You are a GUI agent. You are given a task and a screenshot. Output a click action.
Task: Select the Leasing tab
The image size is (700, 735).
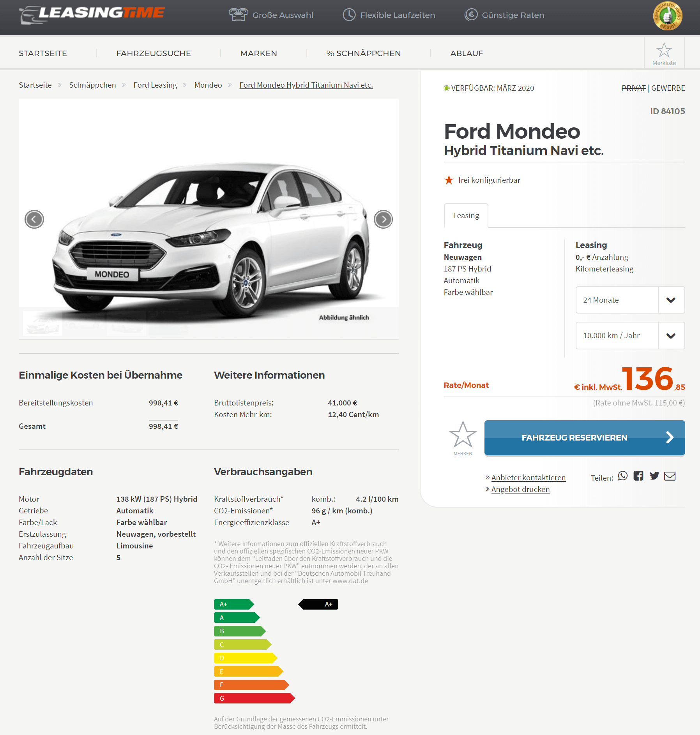tap(466, 215)
